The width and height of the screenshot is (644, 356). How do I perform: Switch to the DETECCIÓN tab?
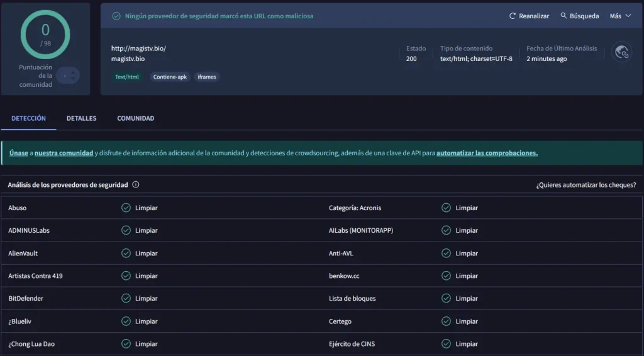click(28, 118)
